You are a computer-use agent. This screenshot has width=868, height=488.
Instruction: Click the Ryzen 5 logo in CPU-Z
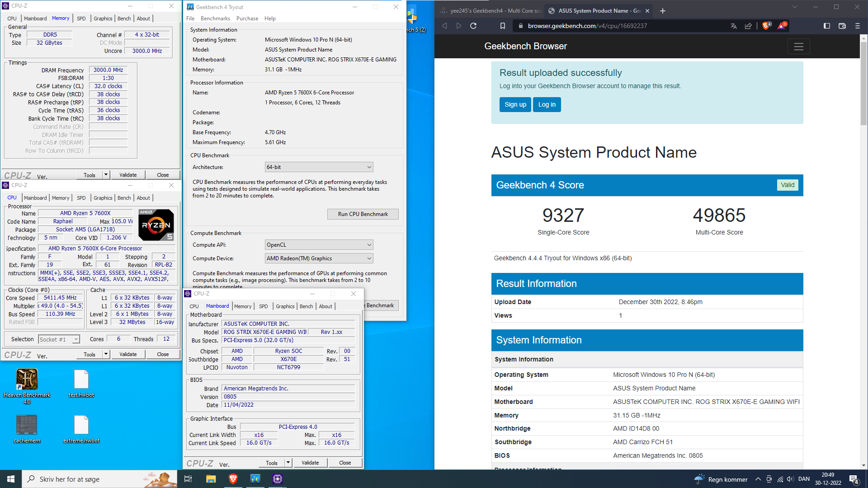click(x=156, y=225)
